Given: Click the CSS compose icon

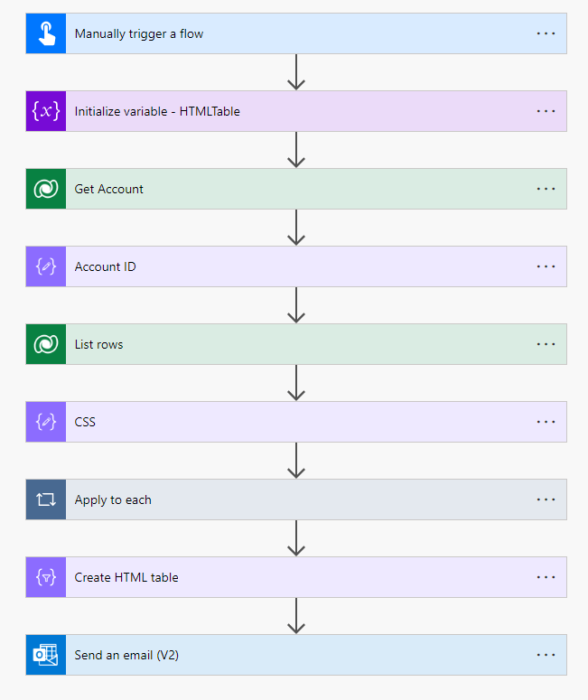Looking at the screenshot, I should click(x=46, y=422).
